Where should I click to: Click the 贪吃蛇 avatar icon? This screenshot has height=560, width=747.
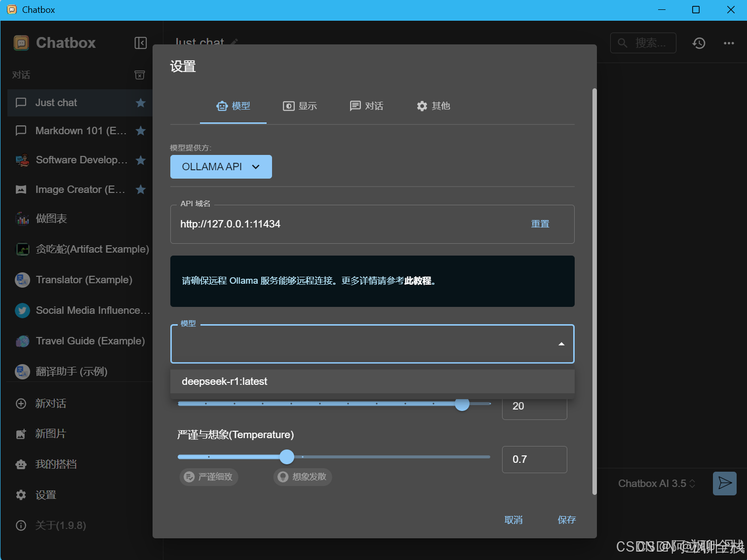[22, 249]
